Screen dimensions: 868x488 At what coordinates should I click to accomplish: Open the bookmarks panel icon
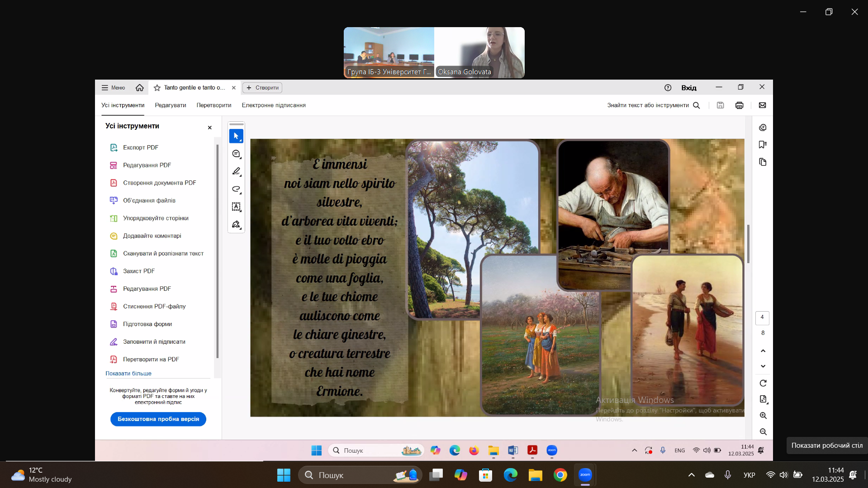(x=763, y=145)
